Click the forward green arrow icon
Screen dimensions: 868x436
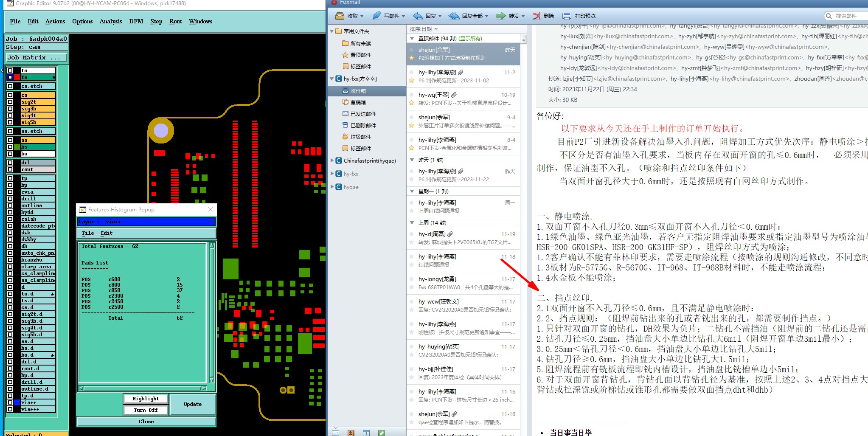[501, 16]
